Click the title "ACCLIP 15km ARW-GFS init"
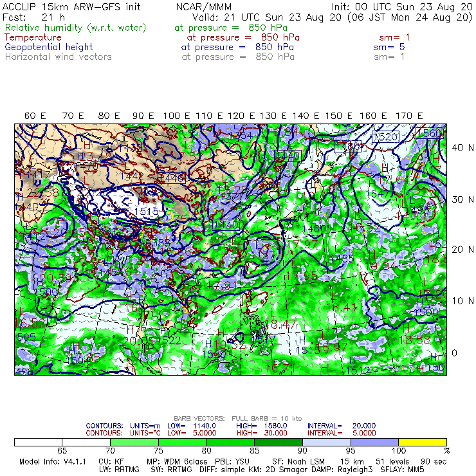This screenshot has width=476, height=476. pyautogui.click(x=71, y=7)
